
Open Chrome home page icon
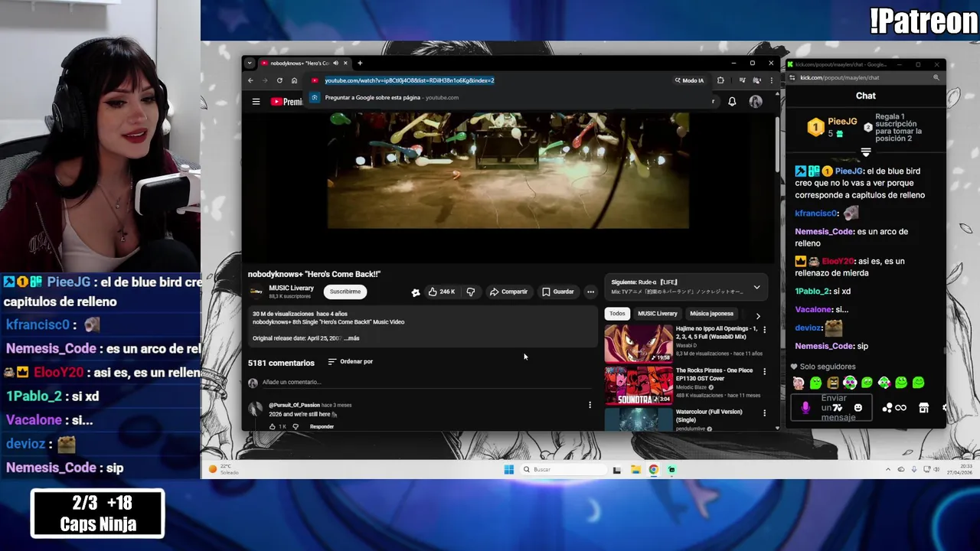pos(294,80)
